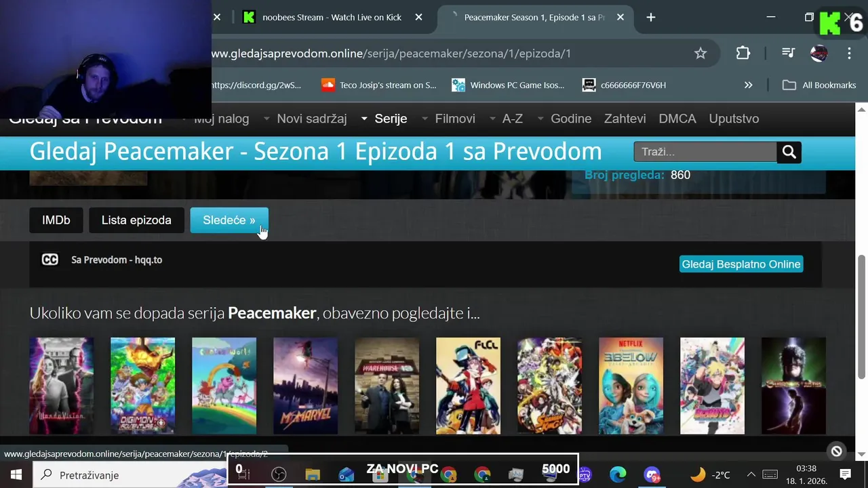Show hidden system tray icons

pyautogui.click(x=751, y=474)
